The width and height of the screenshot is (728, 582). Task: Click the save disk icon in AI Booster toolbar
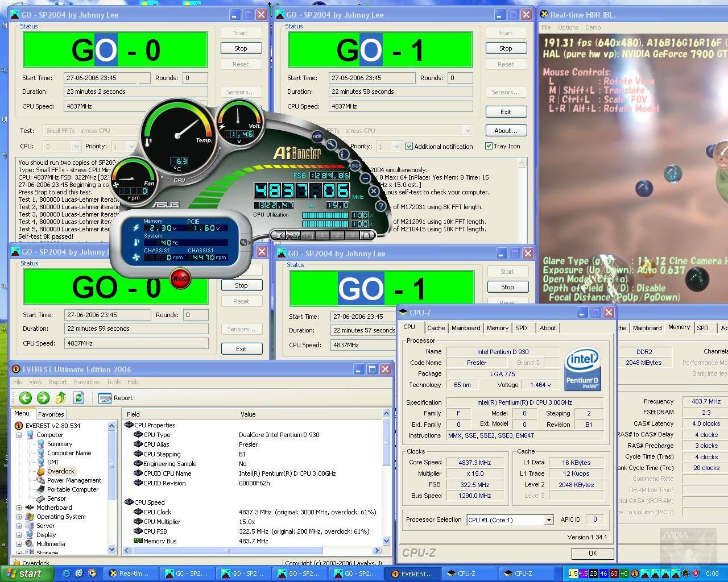(x=366, y=235)
